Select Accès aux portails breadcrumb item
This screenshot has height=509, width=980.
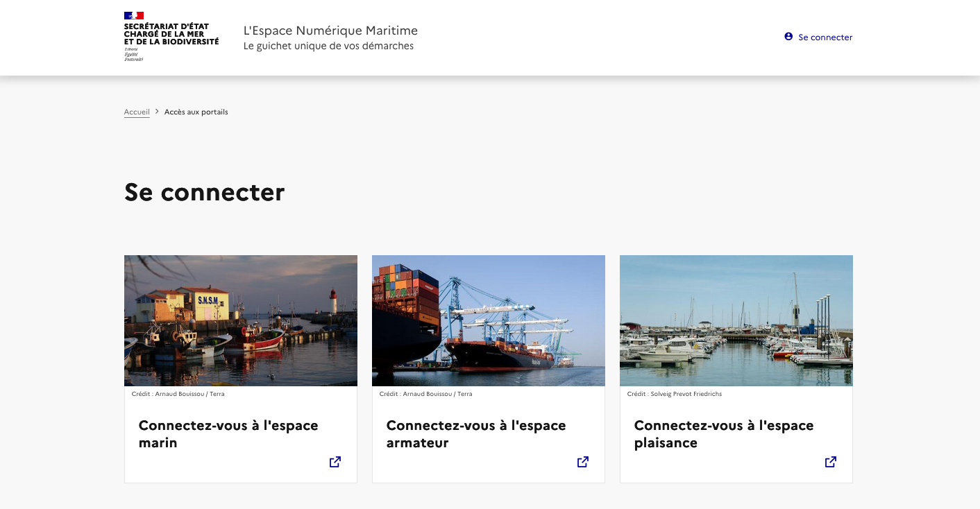coord(196,112)
